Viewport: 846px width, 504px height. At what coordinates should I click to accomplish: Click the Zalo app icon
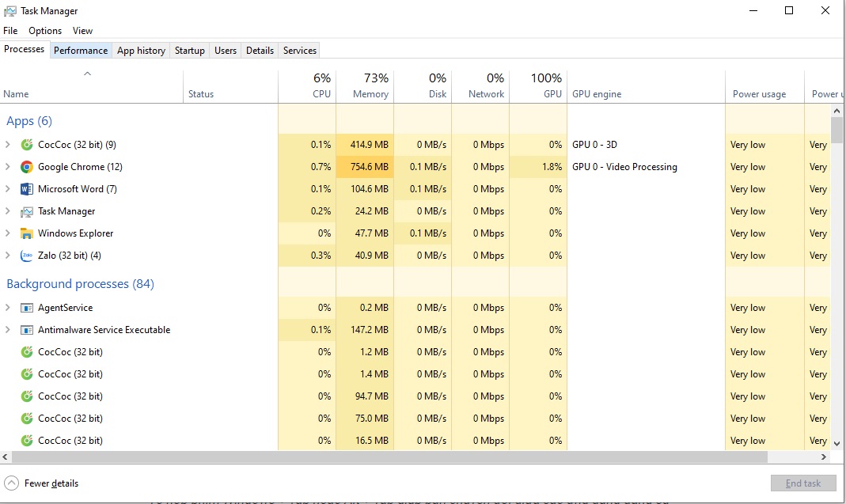27,256
